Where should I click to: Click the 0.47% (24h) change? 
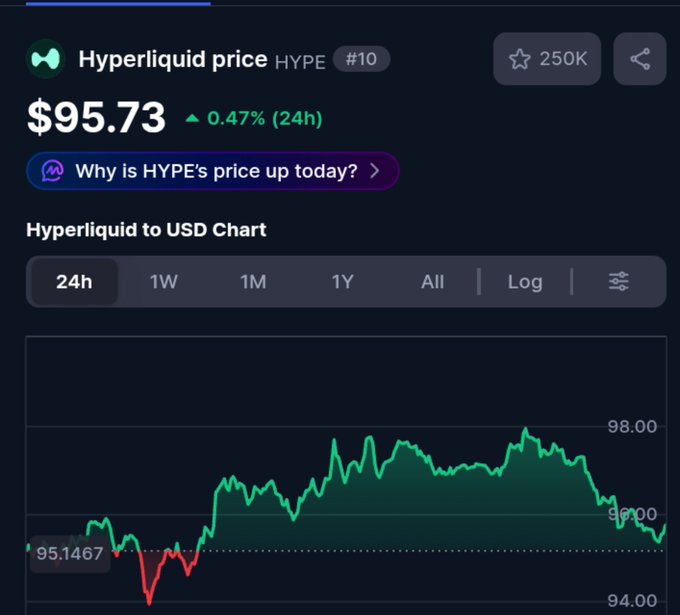(x=265, y=118)
